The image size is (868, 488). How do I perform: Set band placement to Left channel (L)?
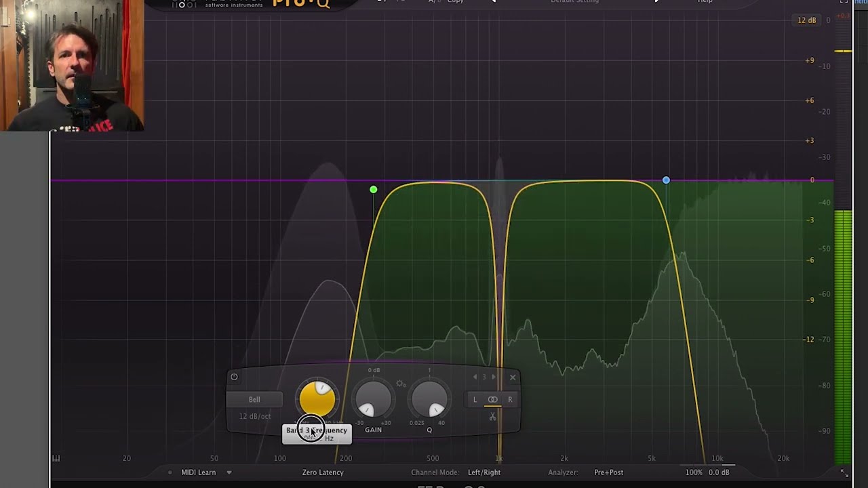tap(475, 400)
